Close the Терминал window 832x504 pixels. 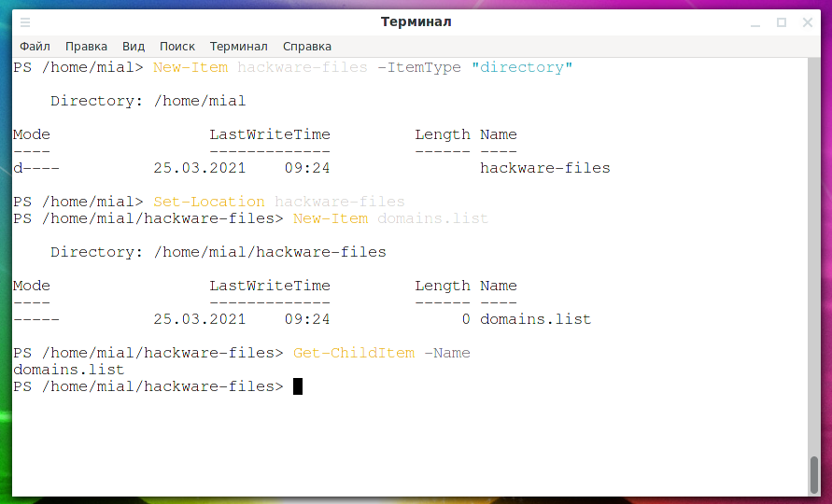[x=808, y=22]
